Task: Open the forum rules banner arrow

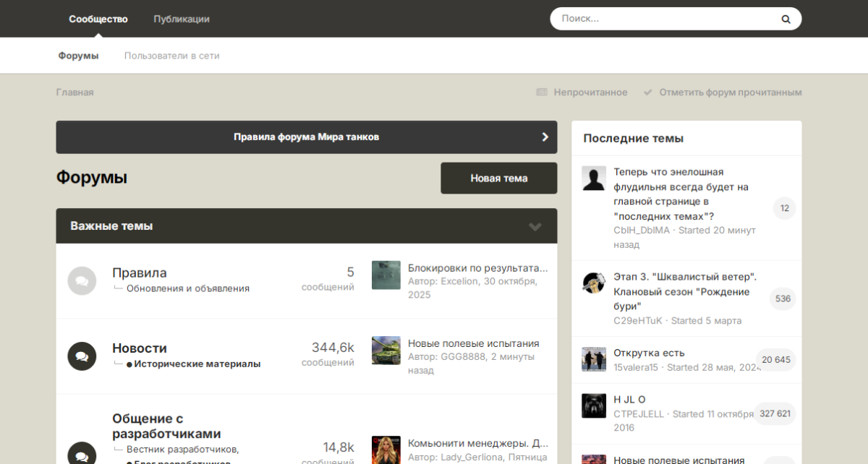Action: coord(545,137)
